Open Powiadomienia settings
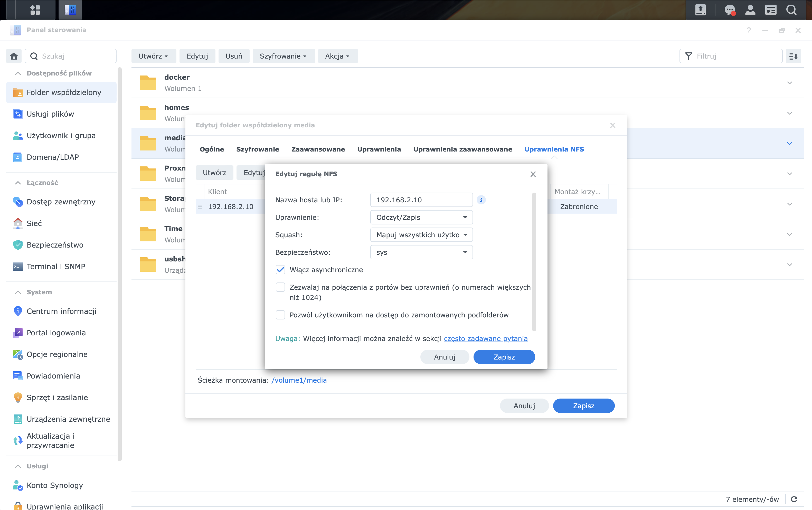 point(61,376)
